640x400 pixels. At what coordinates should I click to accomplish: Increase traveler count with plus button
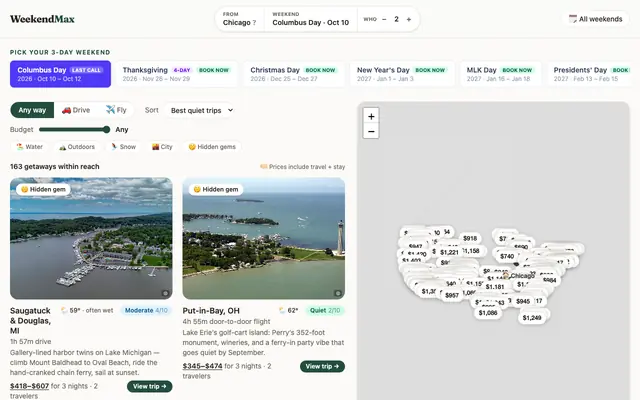[x=409, y=19]
